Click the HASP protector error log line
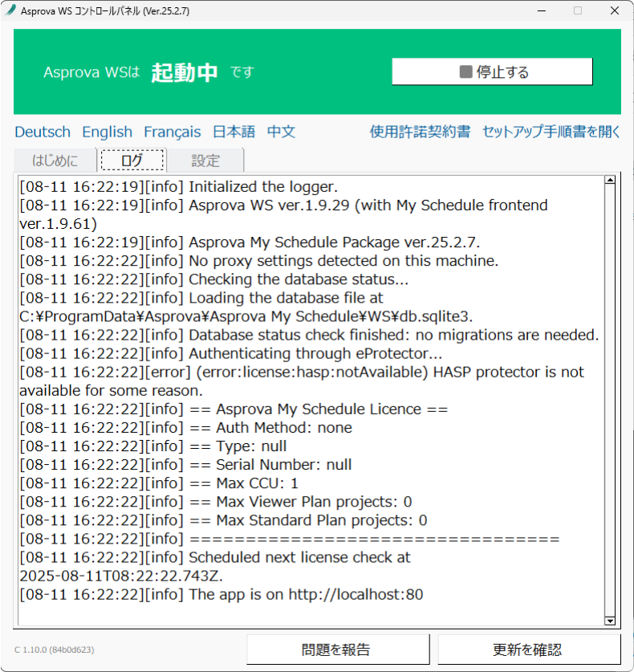The image size is (634, 672). pos(302,381)
